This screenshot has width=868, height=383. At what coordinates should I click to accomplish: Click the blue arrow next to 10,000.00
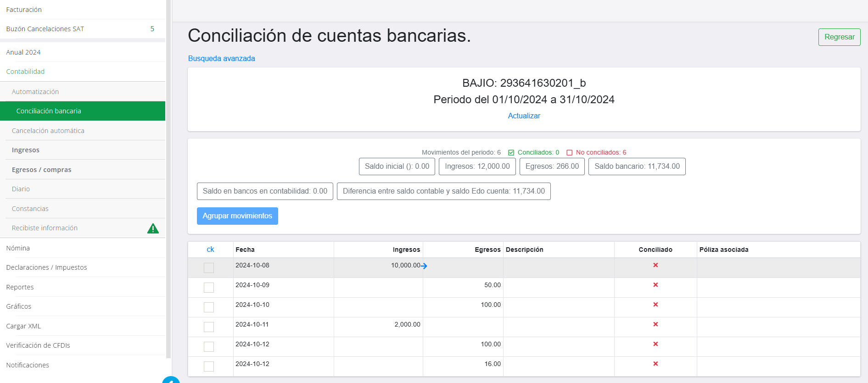point(424,266)
